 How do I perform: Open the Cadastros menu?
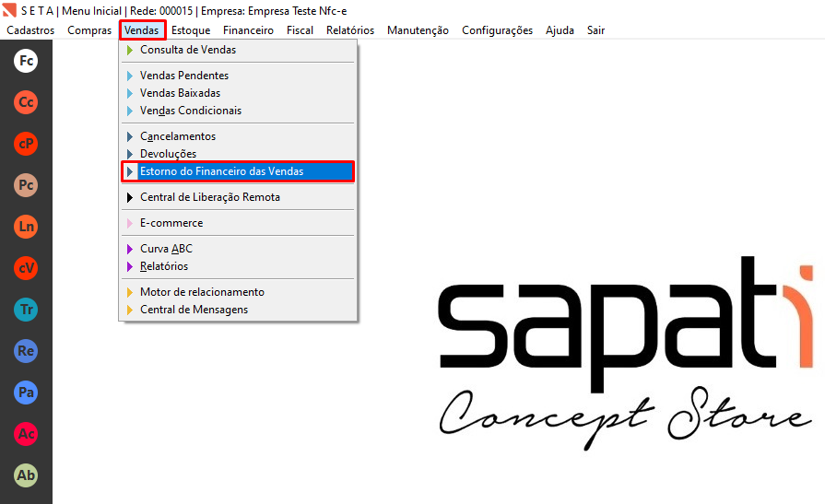tap(30, 30)
